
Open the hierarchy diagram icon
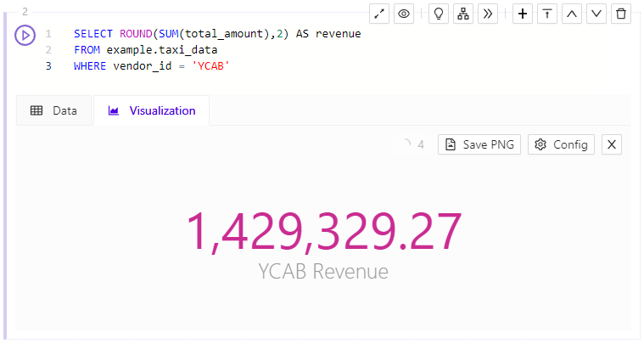tap(463, 14)
